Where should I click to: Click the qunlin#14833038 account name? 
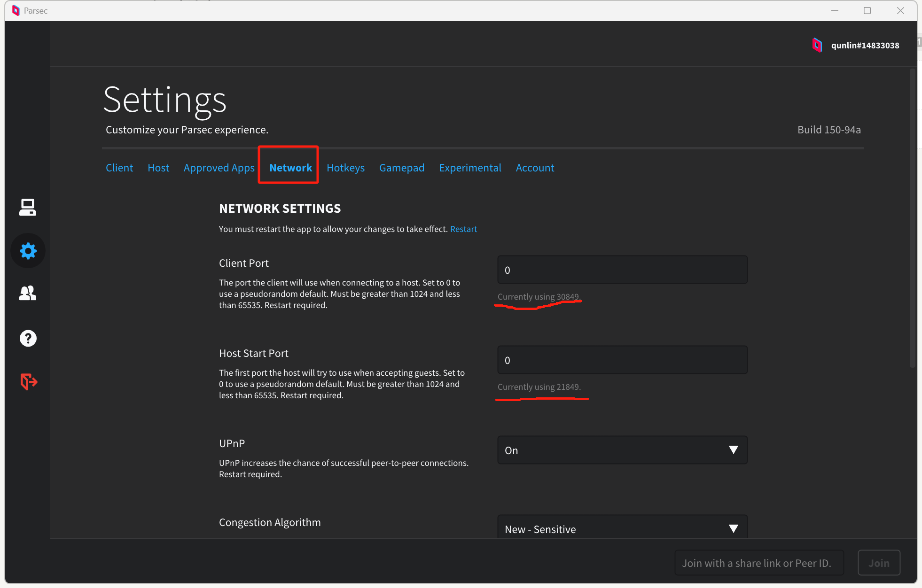coord(865,46)
